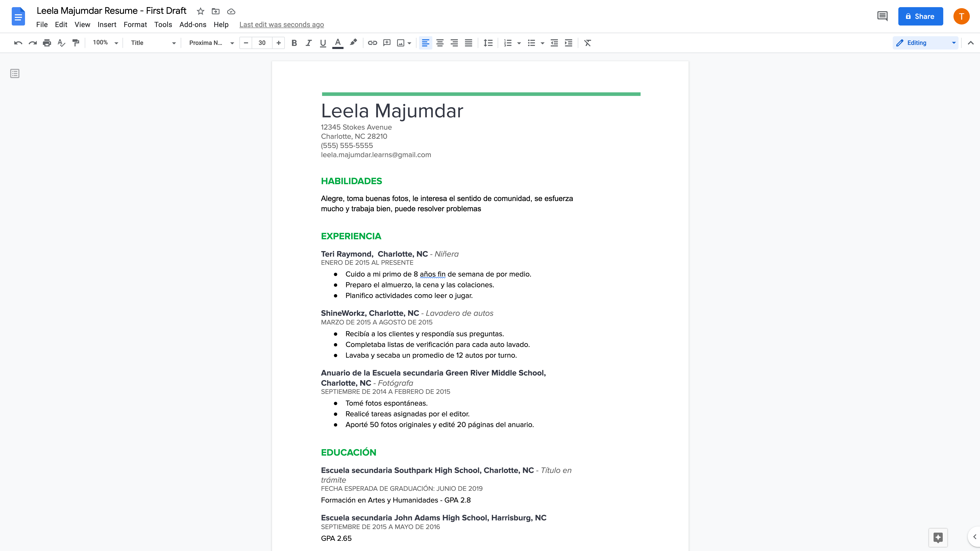Screen dimensions: 980x551
Task: Insert link using chain icon
Action: click(x=372, y=43)
